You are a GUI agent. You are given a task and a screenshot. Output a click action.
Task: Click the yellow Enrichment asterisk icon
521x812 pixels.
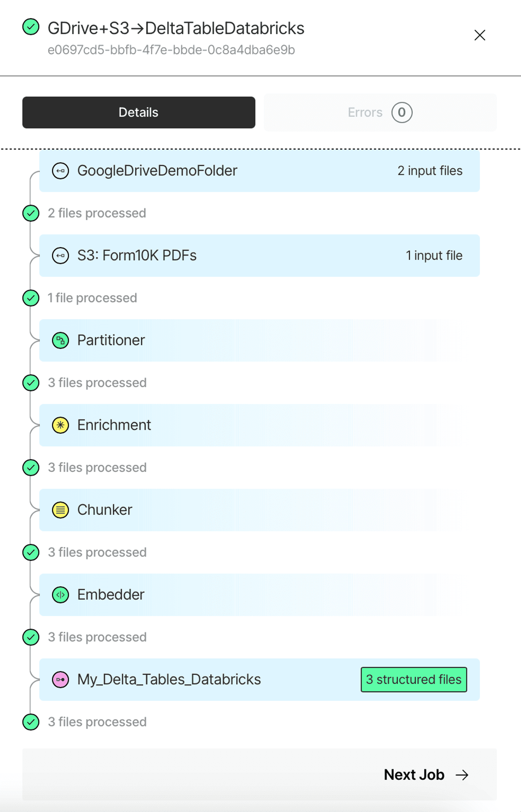(x=60, y=425)
